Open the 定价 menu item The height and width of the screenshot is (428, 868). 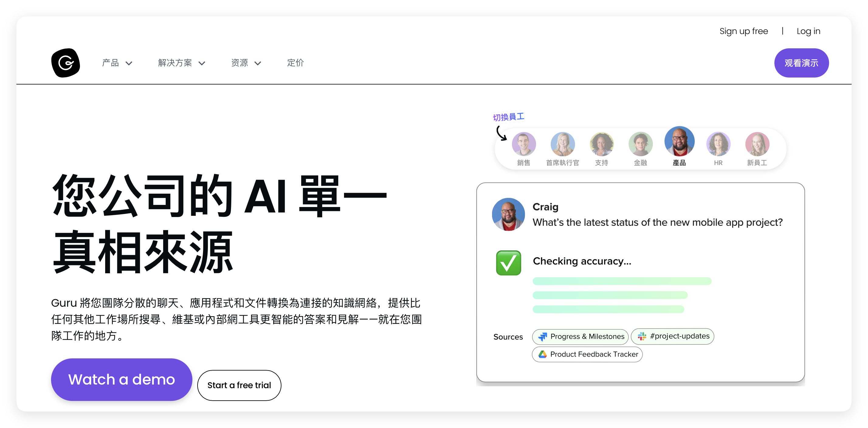pos(295,63)
